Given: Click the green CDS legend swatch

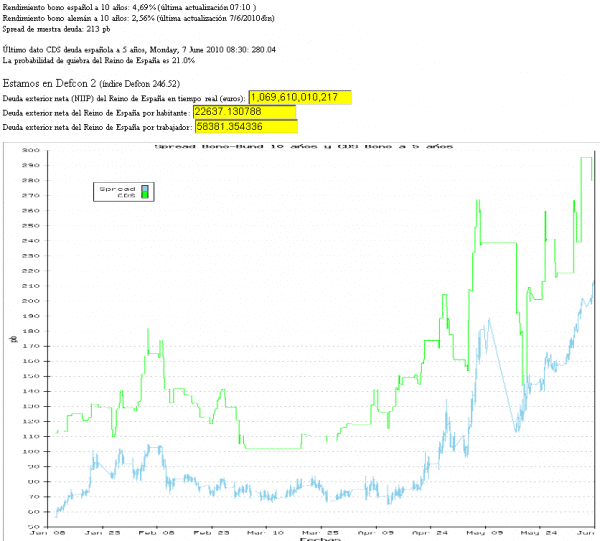Looking at the screenshot, I should [x=144, y=196].
